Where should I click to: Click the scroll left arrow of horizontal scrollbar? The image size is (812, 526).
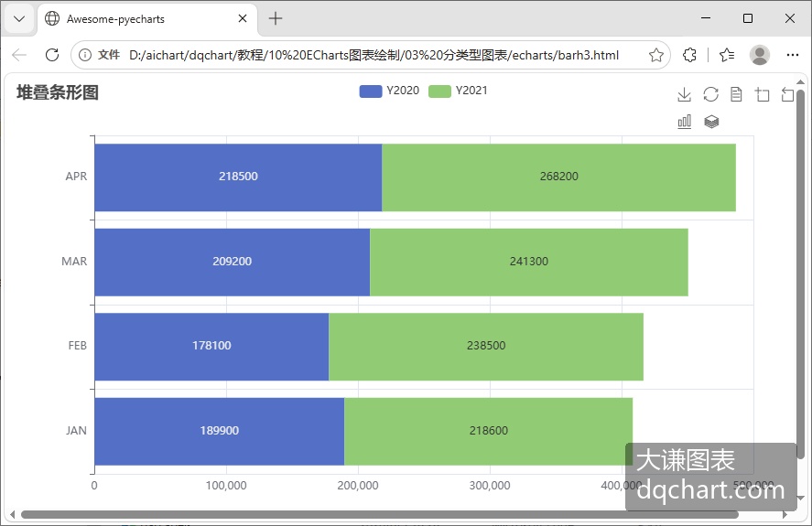click(13, 515)
